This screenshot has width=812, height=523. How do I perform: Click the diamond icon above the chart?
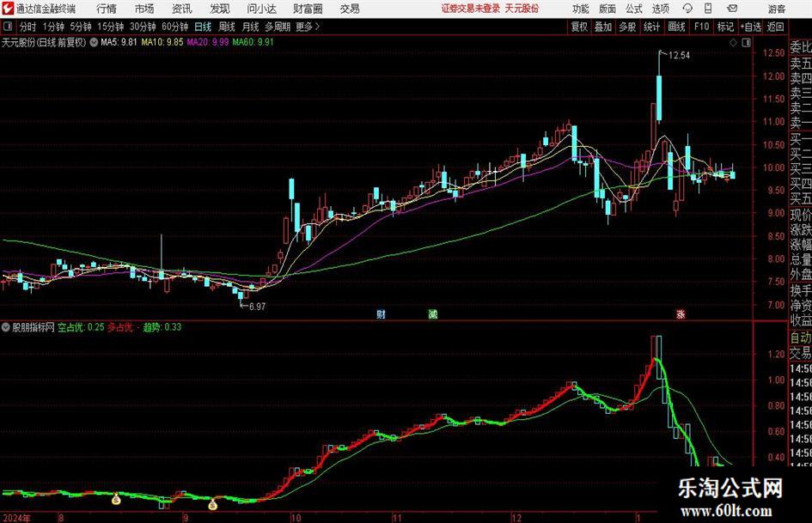click(733, 43)
